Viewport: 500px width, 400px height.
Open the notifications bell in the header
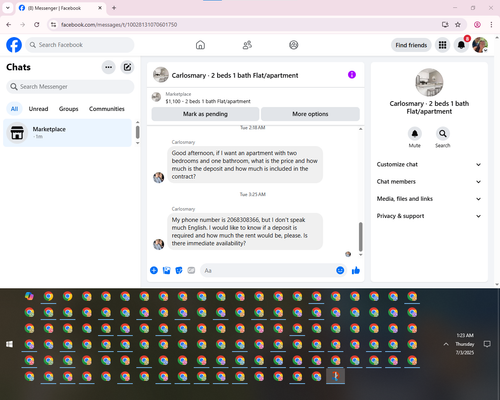461,45
